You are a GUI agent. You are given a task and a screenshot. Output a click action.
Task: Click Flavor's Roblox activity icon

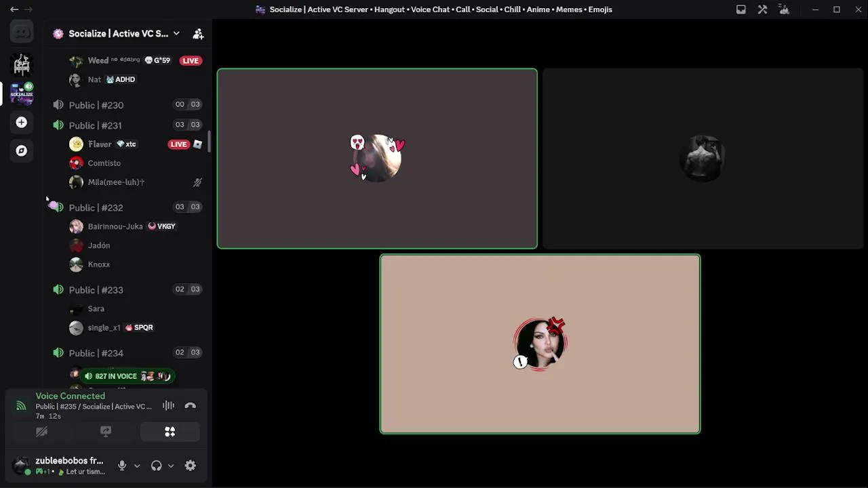197,144
